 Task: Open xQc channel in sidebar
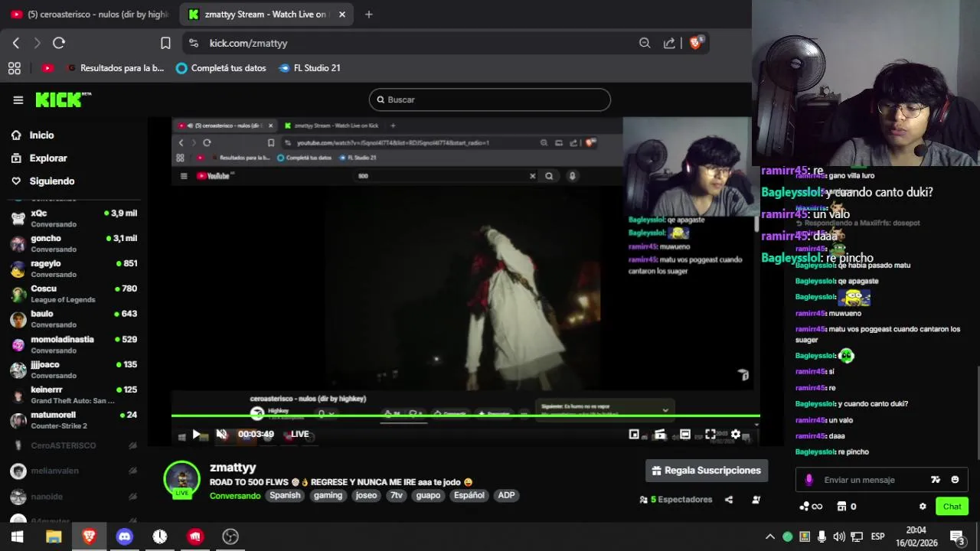coord(73,218)
